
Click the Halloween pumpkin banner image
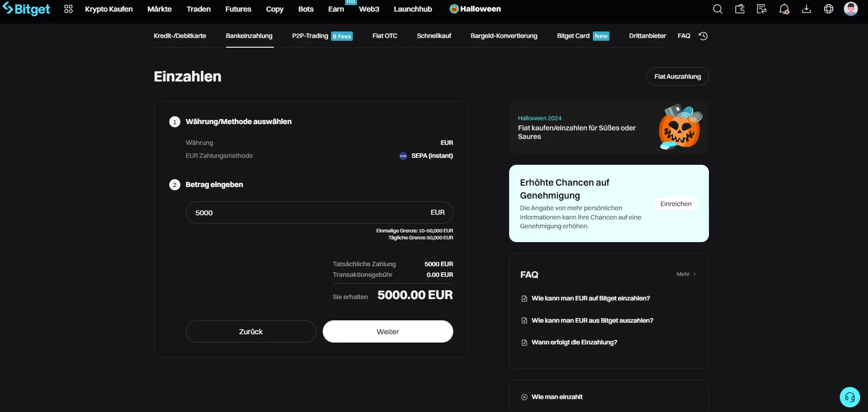click(680, 126)
